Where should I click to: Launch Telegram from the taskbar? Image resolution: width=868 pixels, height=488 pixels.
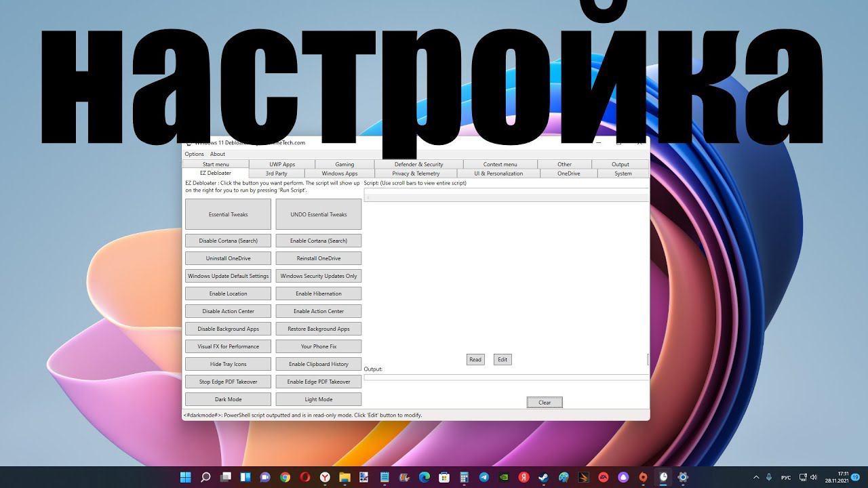click(x=484, y=477)
